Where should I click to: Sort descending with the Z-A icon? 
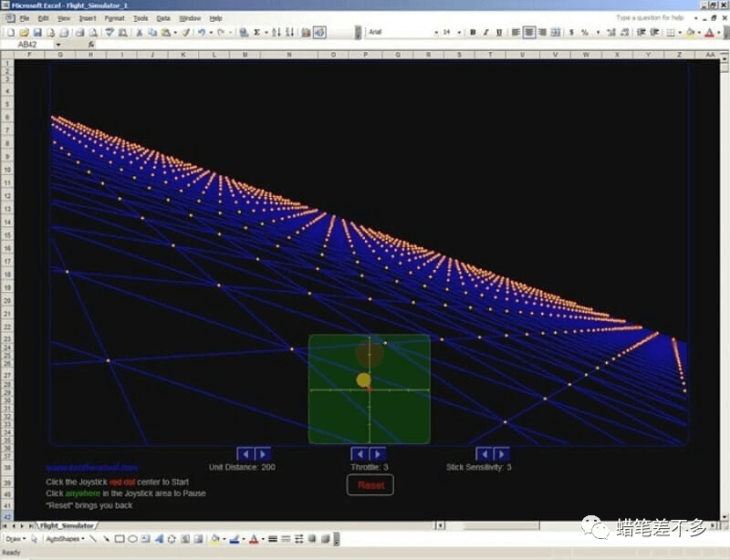(289, 32)
